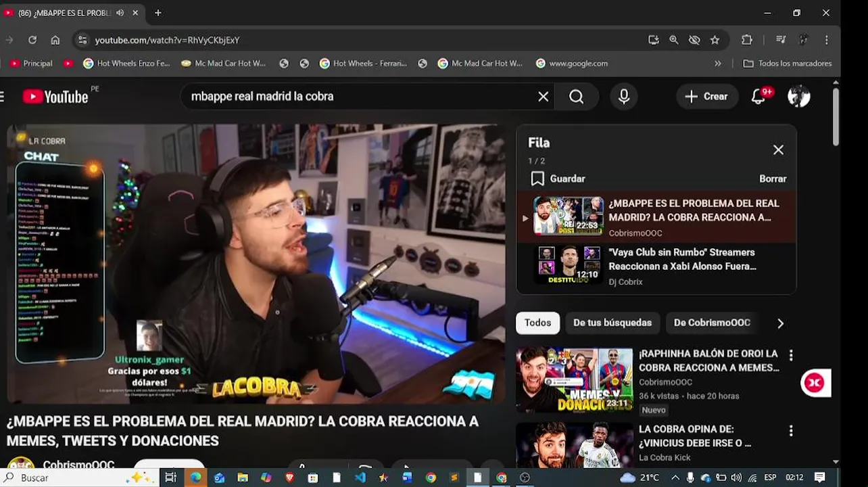The image size is (868, 487).
Task: Open the Windows notification center
Action: coord(819,478)
